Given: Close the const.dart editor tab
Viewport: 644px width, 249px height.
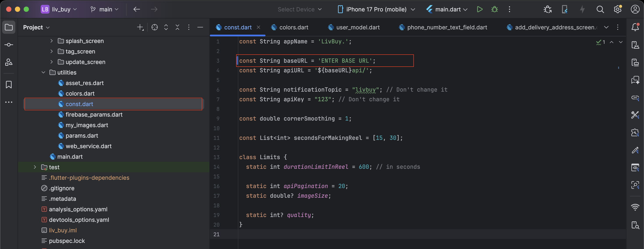Looking at the screenshot, I should (x=258, y=27).
